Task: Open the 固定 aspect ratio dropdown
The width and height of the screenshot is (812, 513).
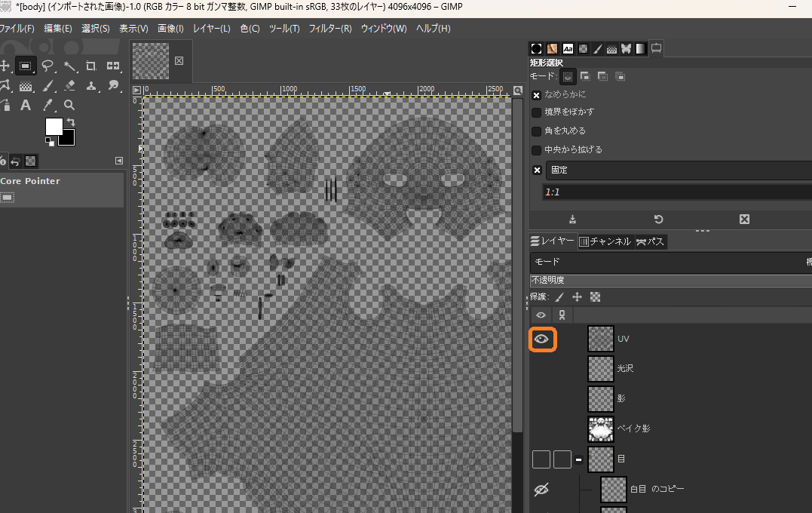Action: (679, 170)
